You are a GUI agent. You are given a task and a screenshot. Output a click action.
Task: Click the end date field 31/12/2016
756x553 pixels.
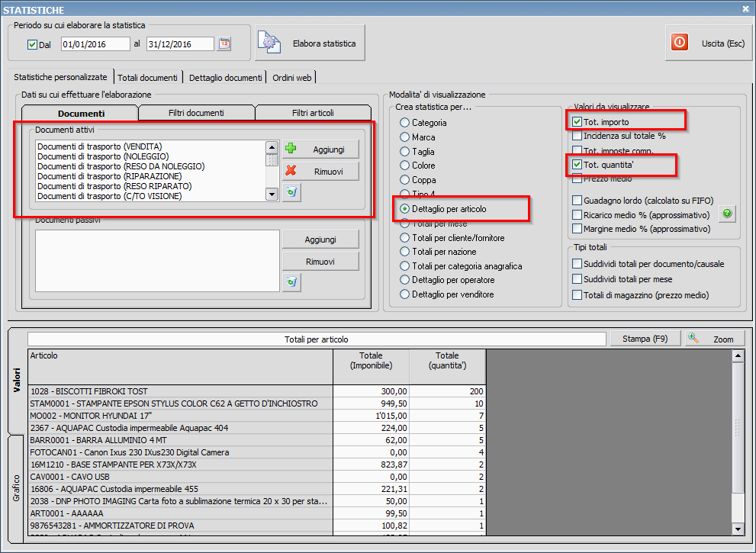[180, 44]
